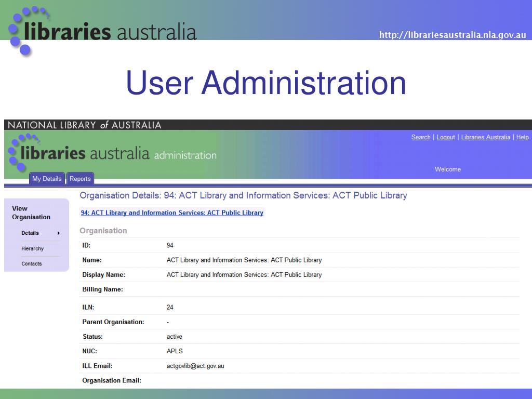Click the email actgovlib@act.gov.au
The image size is (532, 399).
[195, 366]
